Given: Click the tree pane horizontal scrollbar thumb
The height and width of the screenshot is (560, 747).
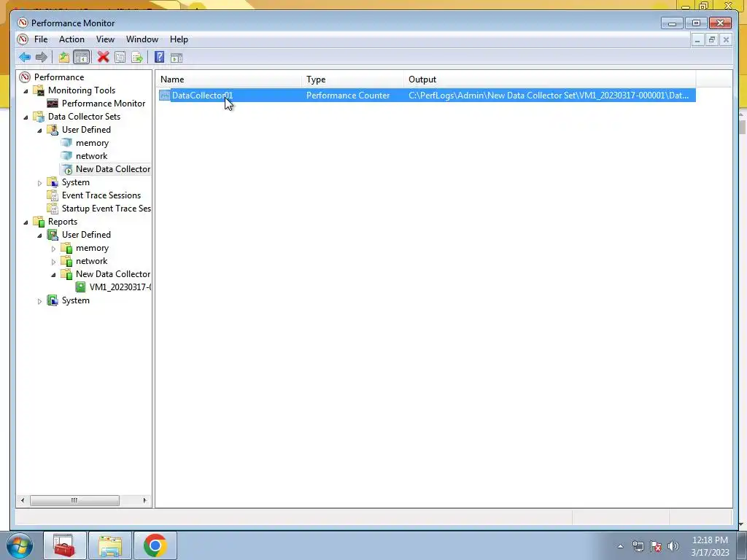Looking at the screenshot, I should tap(75, 500).
